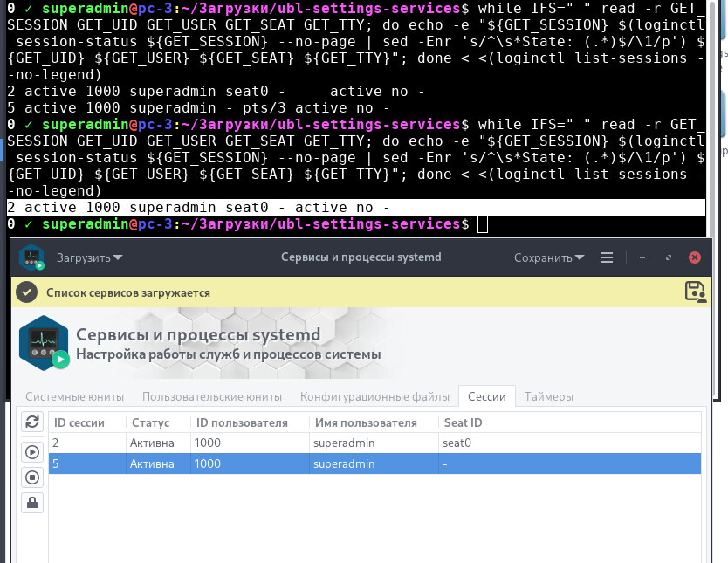Switch to the Таймеры tab
728x563 pixels.
click(x=549, y=397)
